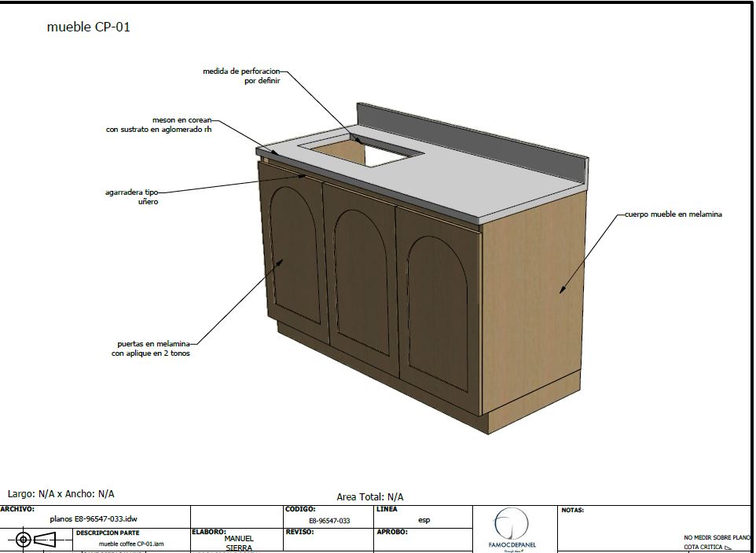Click the 'cuerpo mueble en melamina' label
This screenshot has width=756, height=553.
tap(673, 214)
